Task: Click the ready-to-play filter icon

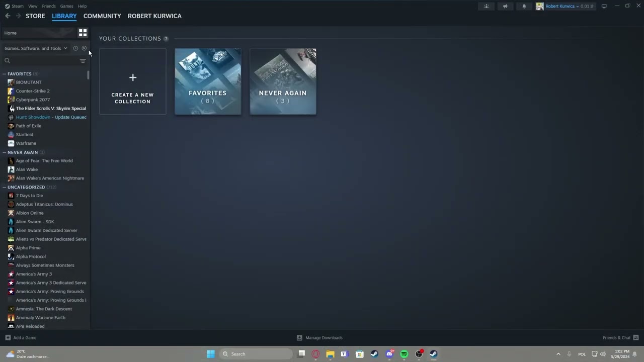Action: click(x=84, y=48)
